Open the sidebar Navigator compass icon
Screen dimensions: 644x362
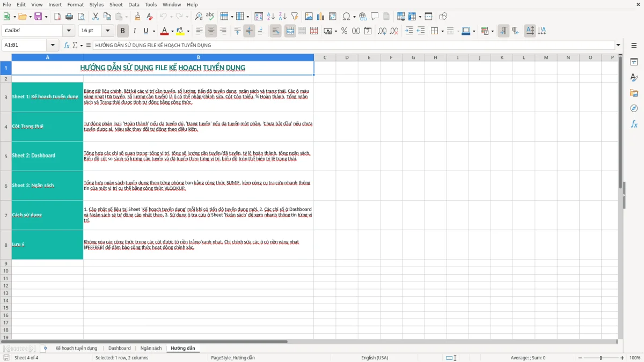pos(634,108)
